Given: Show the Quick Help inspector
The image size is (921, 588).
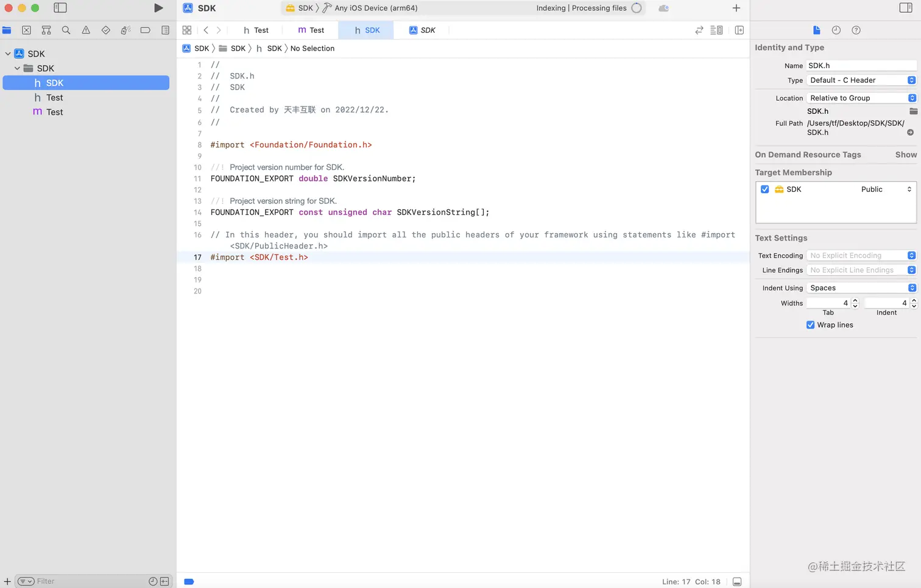Looking at the screenshot, I should click(x=856, y=30).
